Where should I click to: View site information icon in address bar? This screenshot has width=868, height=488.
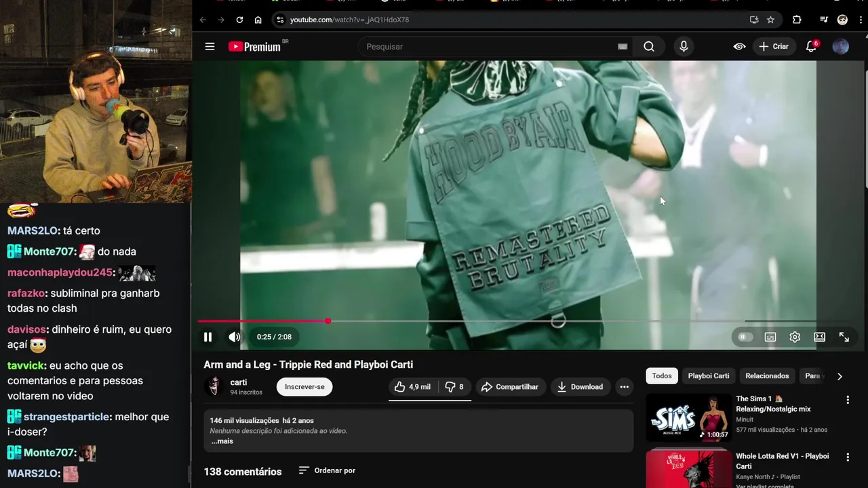tap(280, 20)
